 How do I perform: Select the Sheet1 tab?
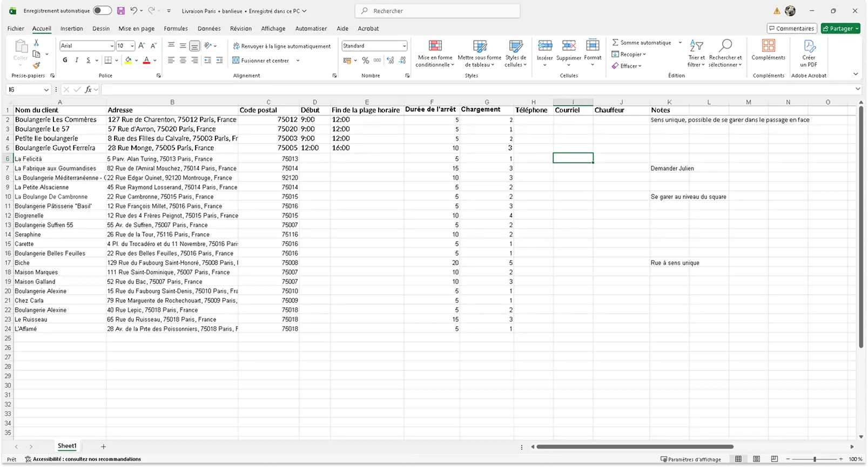(67, 446)
